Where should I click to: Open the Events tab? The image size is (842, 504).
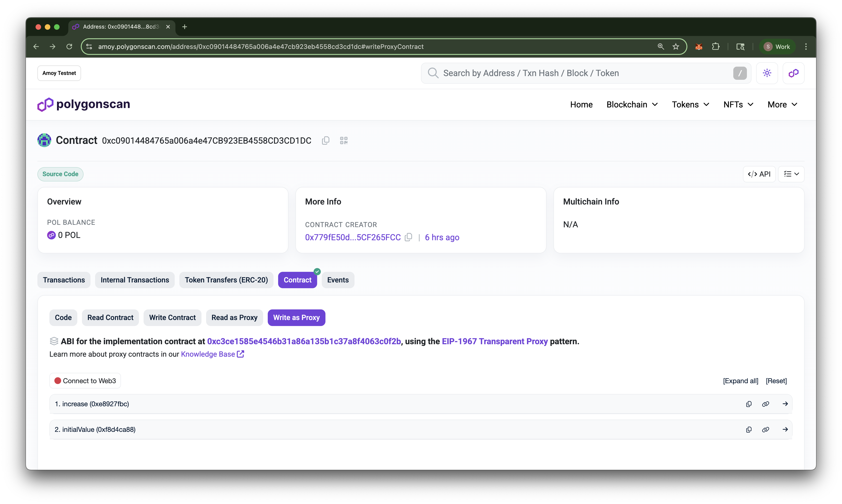coord(337,280)
